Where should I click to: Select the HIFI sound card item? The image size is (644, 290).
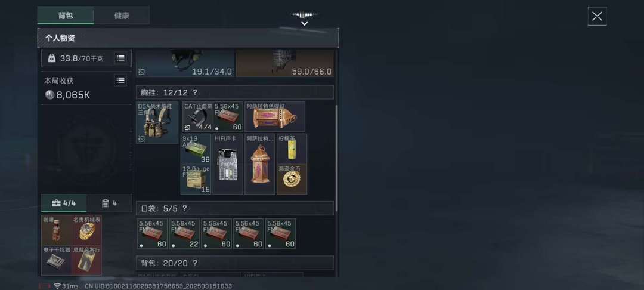(228, 164)
